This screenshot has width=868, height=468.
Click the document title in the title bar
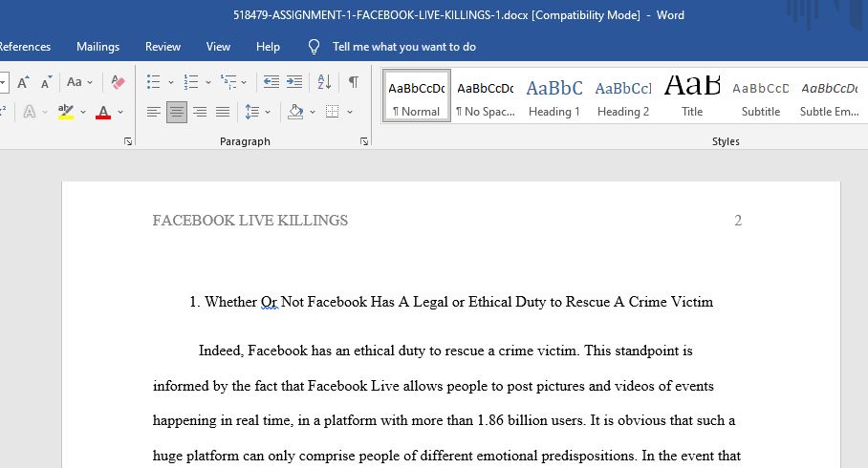[458, 15]
